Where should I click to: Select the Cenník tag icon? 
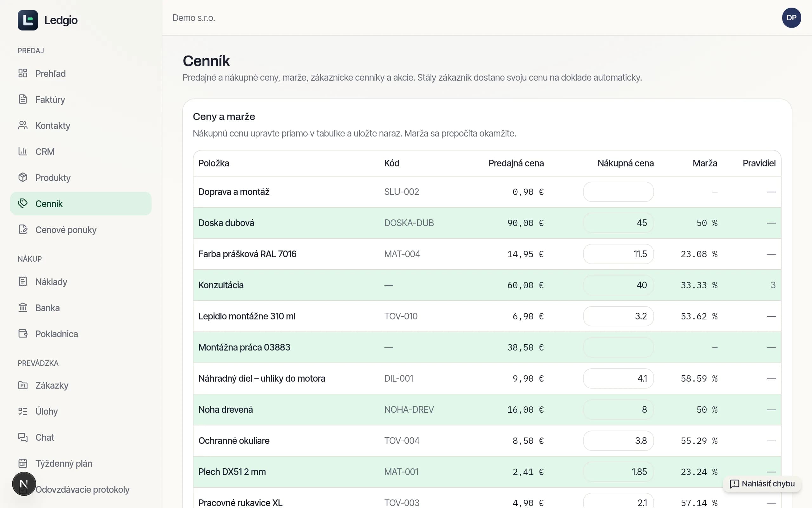(x=23, y=203)
